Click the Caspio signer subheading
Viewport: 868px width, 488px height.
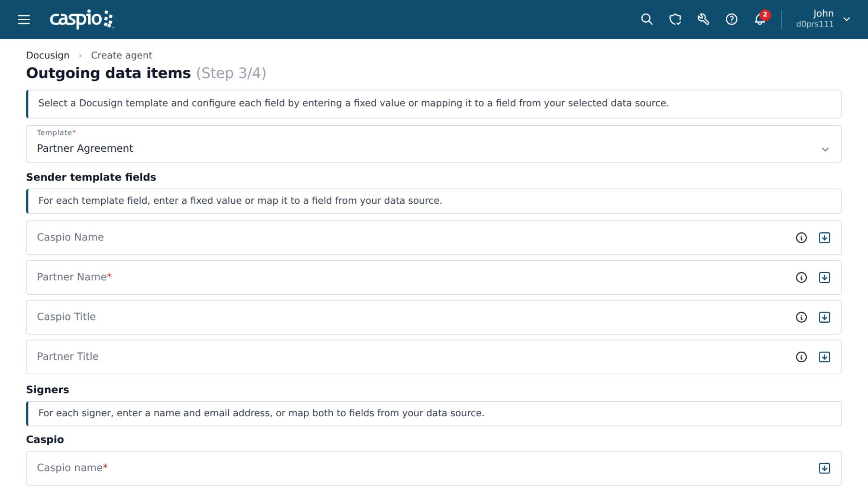45,439
